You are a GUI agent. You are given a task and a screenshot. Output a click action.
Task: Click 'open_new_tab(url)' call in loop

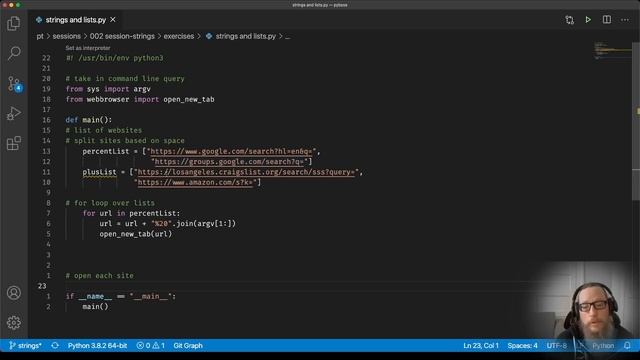[x=136, y=234]
